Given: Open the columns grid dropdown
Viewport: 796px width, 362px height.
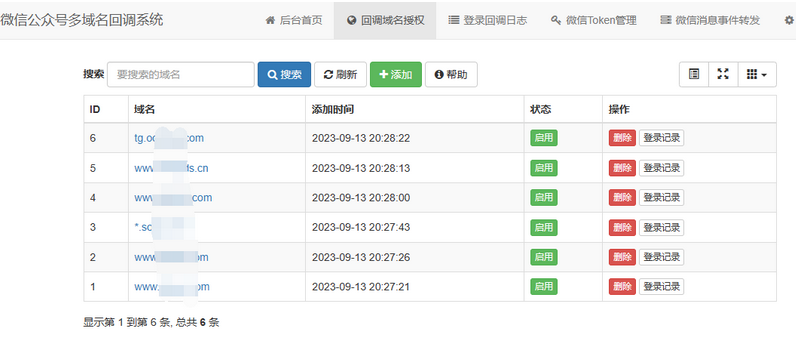Looking at the screenshot, I should point(757,74).
